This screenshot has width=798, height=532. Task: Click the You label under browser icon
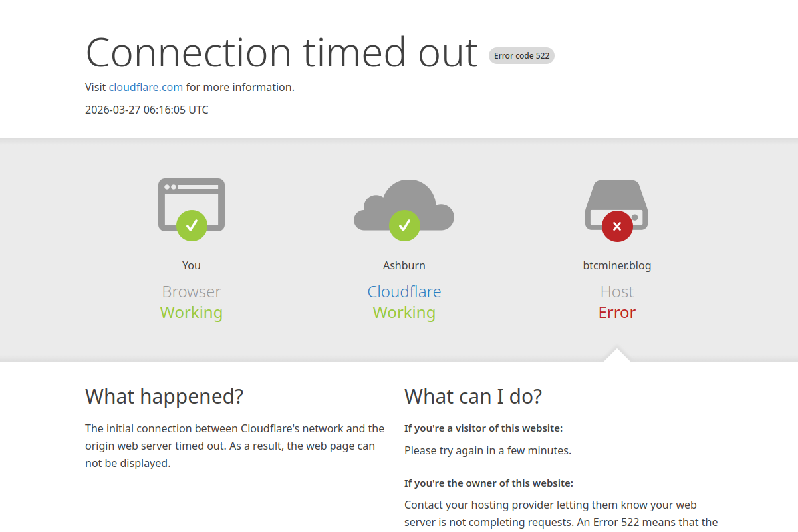[192, 265]
